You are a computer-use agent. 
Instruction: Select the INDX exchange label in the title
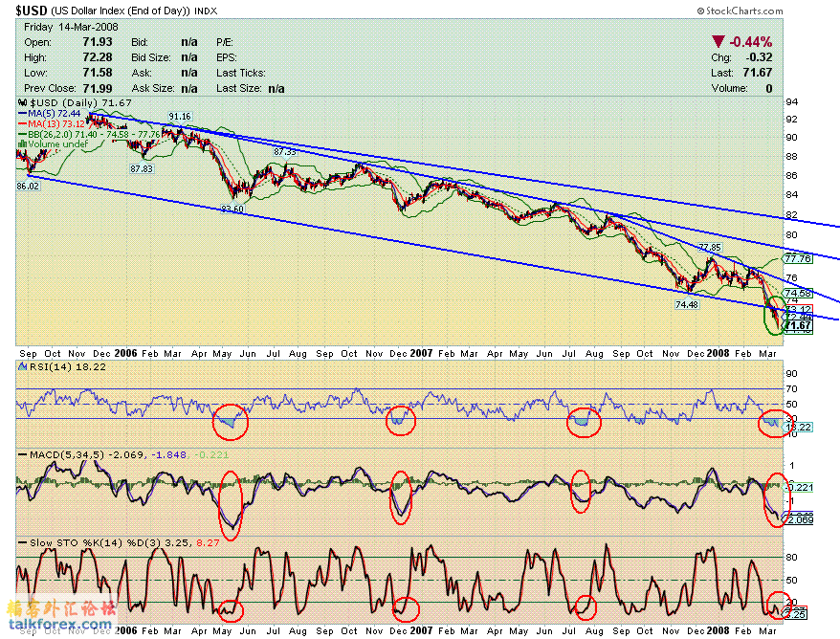pos(206,11)
